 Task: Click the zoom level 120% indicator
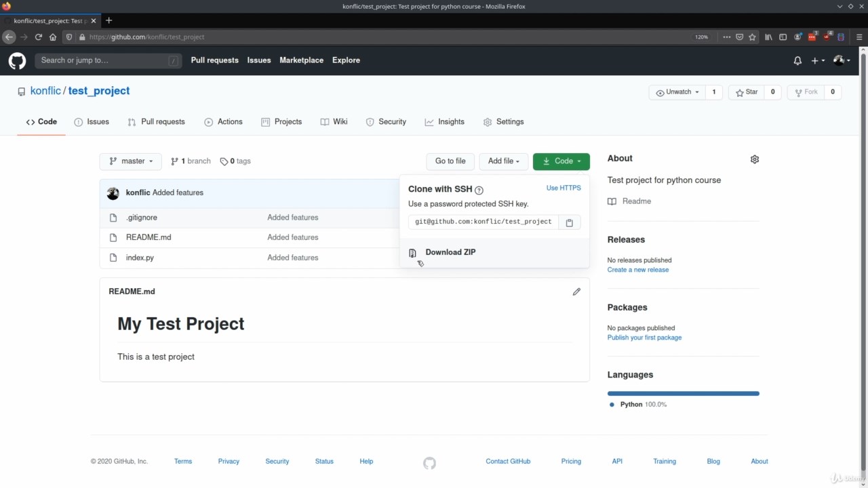(x=702, y=37)
